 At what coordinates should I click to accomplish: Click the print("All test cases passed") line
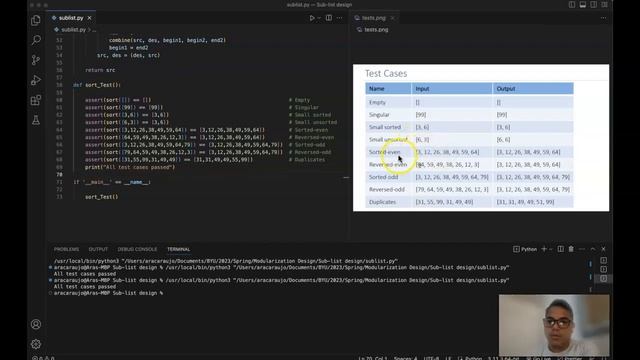coord(130,167)
